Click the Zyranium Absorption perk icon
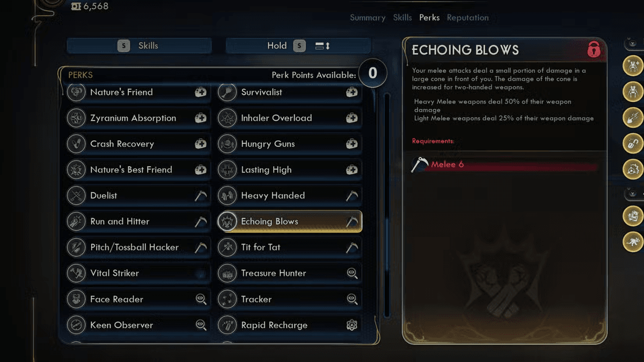This screenshot has height=362, width=644. pos(77,118)
